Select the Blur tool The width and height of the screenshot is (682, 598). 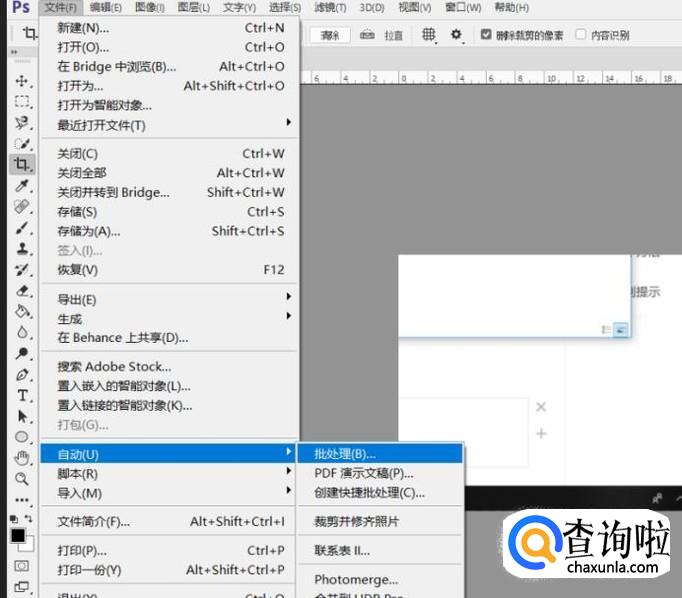(22, 332)
